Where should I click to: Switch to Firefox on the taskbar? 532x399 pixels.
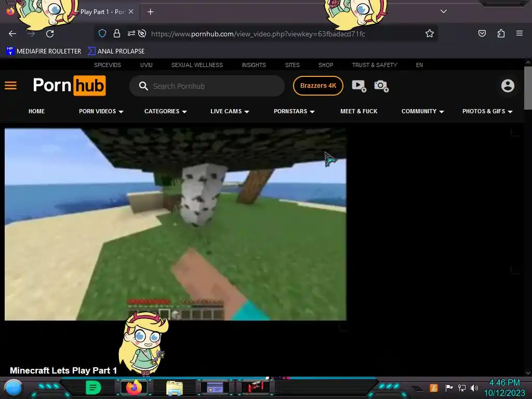point(134,388)
